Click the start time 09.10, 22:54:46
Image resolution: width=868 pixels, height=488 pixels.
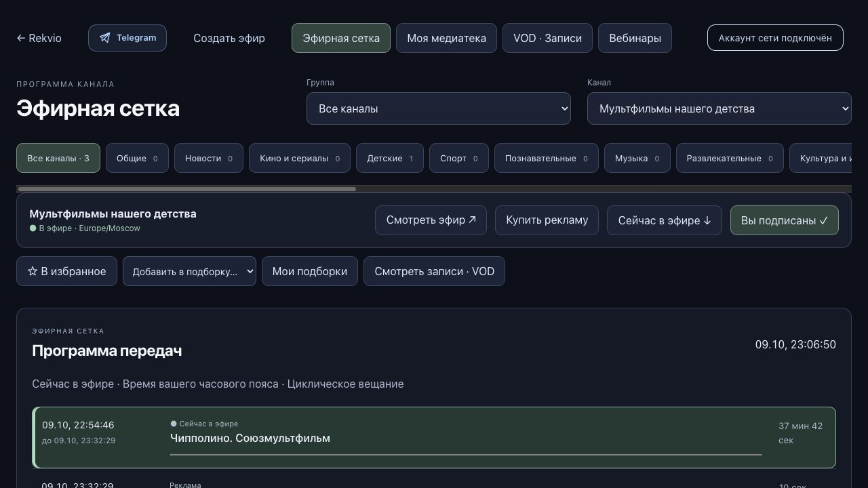pos(78,425)
